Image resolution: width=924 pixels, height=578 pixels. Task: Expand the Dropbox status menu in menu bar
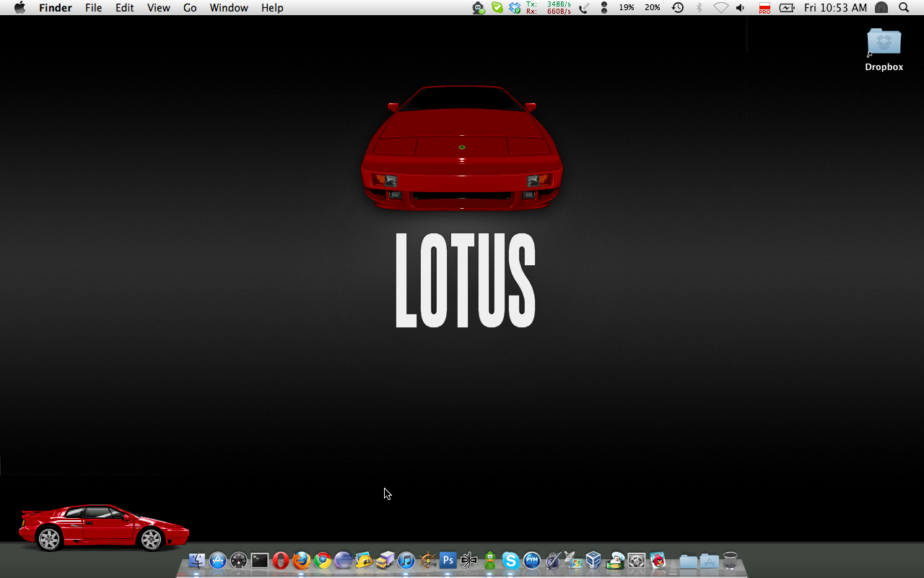pos(515,8)
